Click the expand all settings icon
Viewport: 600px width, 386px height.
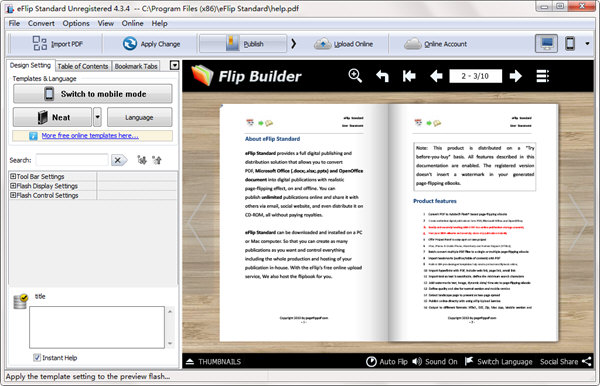[142, 160]
